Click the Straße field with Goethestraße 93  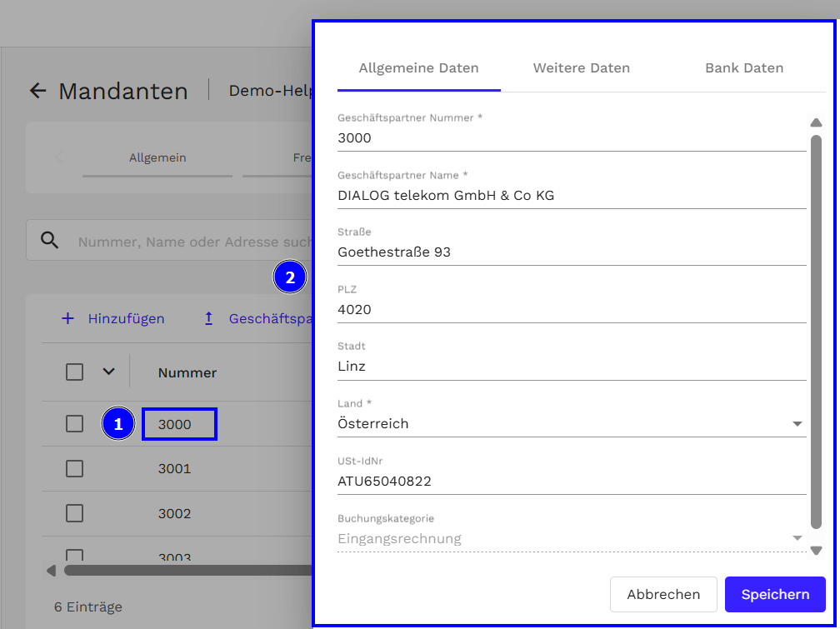571,252
